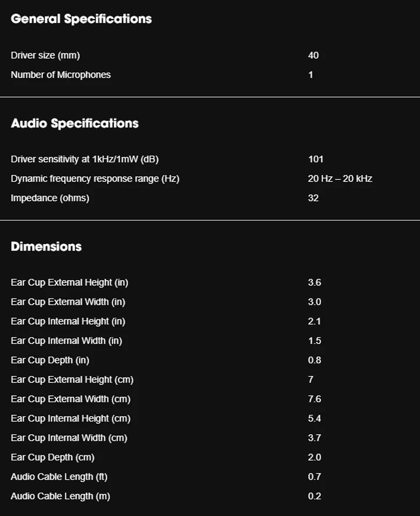The height and width of the screenshot is (516, 420).
Task: Select the Impedance (ohms) label
Action: pyautogui.click(x=50, y=198)
